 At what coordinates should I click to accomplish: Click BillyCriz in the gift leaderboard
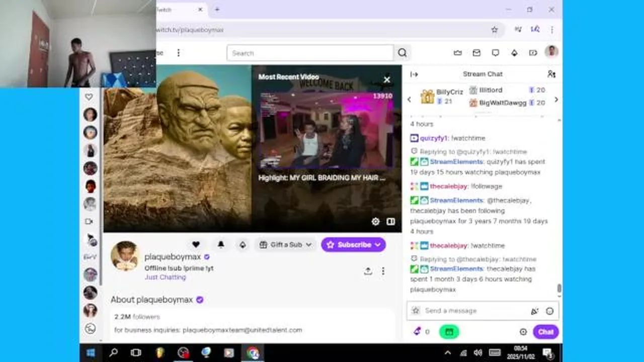point(449,92)
